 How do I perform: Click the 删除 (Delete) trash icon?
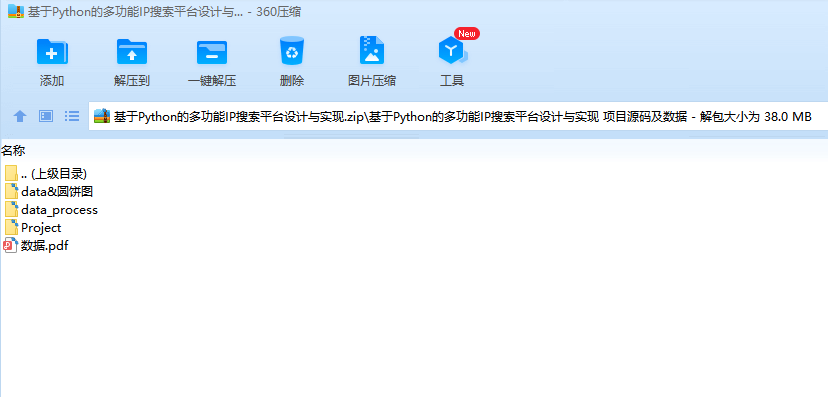coord(292,51)
